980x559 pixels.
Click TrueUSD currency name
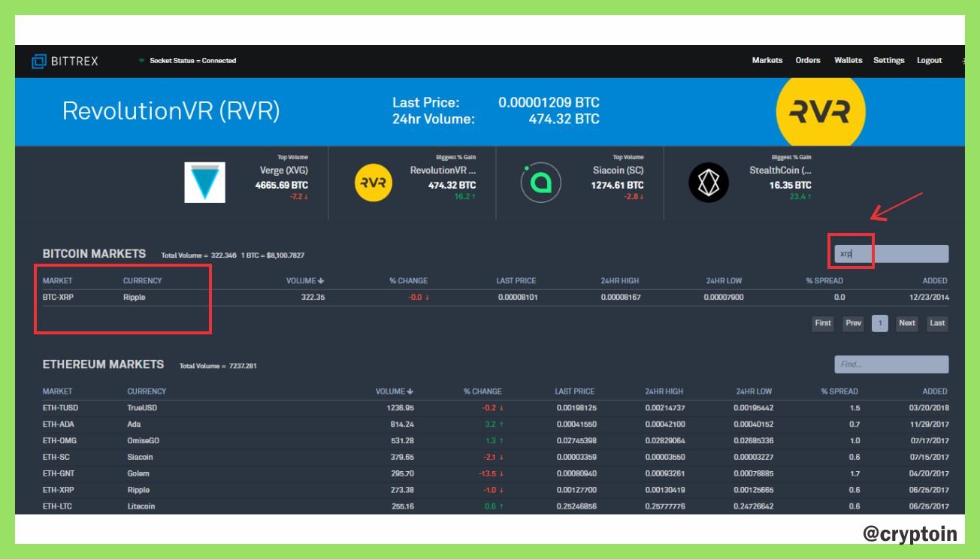pos(142,408)
